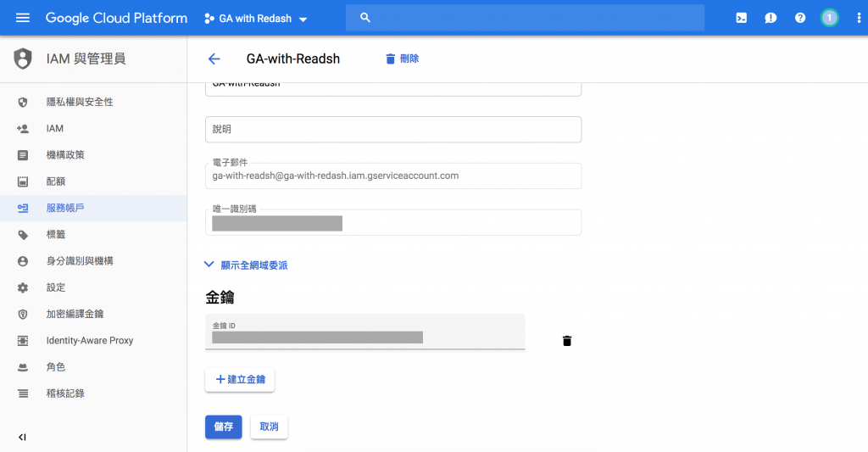Screen dimensions: 868x452
Task: Click the 刪除 delete button
Action: point(403,59)
